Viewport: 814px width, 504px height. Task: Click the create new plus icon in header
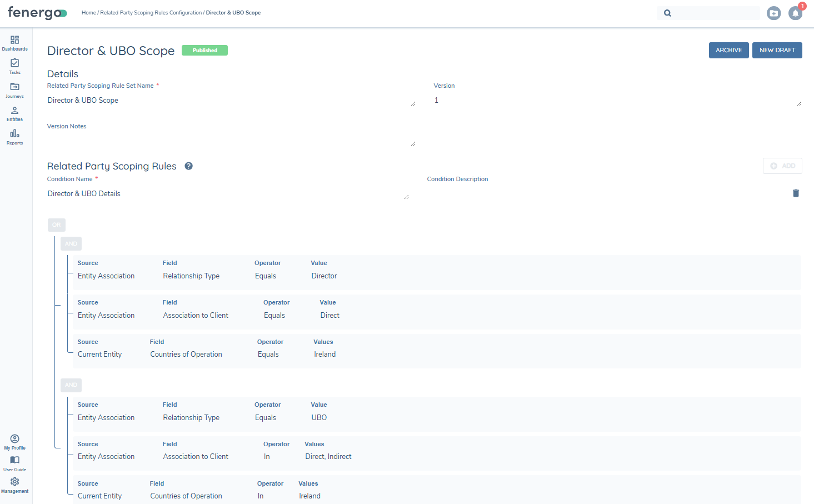(x=773, y=13)
